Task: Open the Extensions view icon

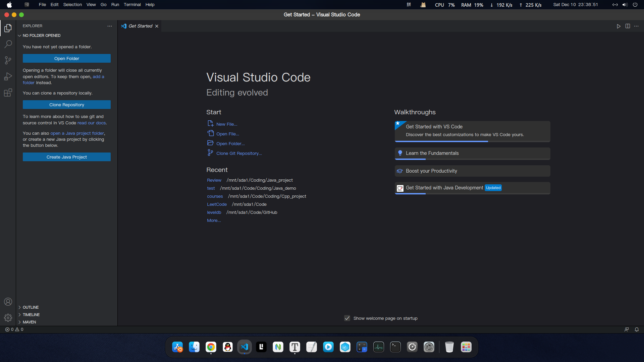Action: point(8,93)
